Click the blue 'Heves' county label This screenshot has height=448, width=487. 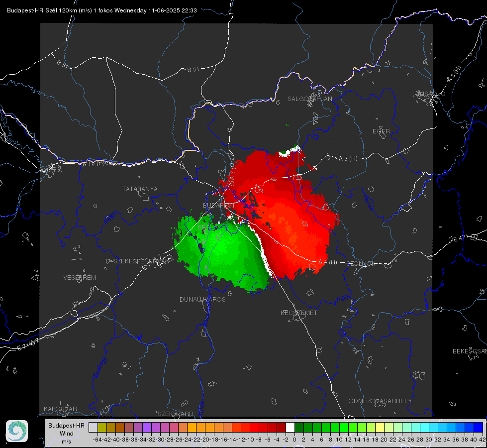point(368,203)
